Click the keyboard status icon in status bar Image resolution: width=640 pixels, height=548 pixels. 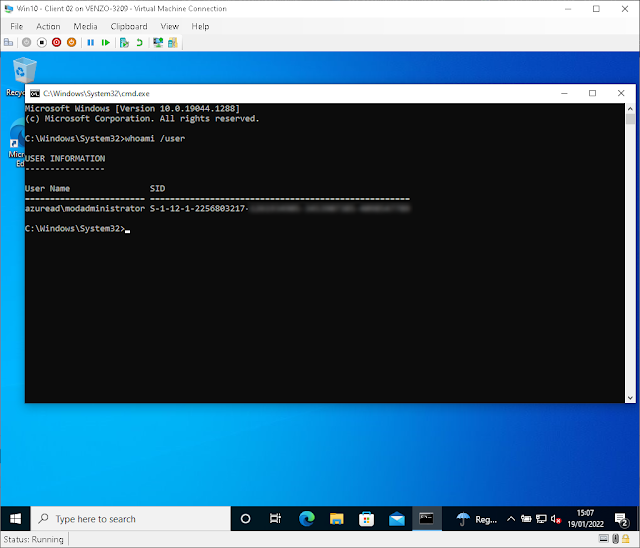pos(604,539)
